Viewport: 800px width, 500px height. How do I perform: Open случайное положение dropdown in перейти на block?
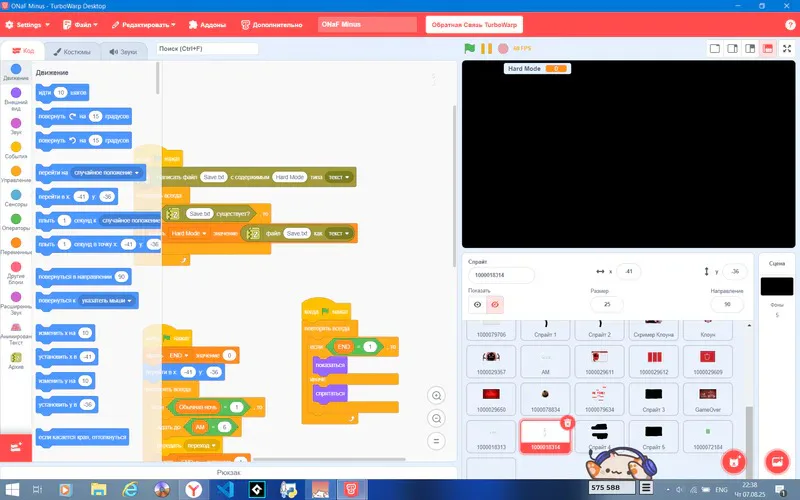coord(106,172)
